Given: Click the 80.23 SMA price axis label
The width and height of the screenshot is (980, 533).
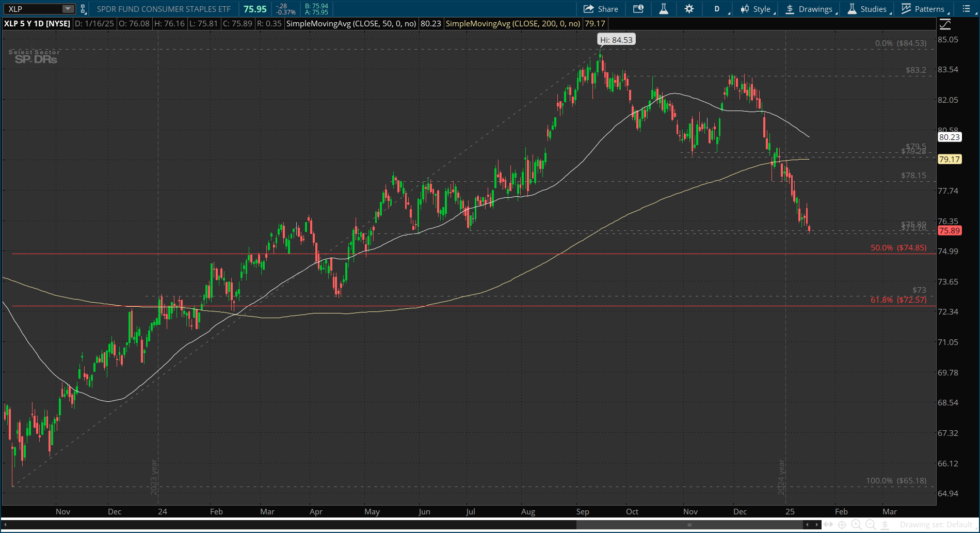Looking at the screenshot, I should coord(950,137).
